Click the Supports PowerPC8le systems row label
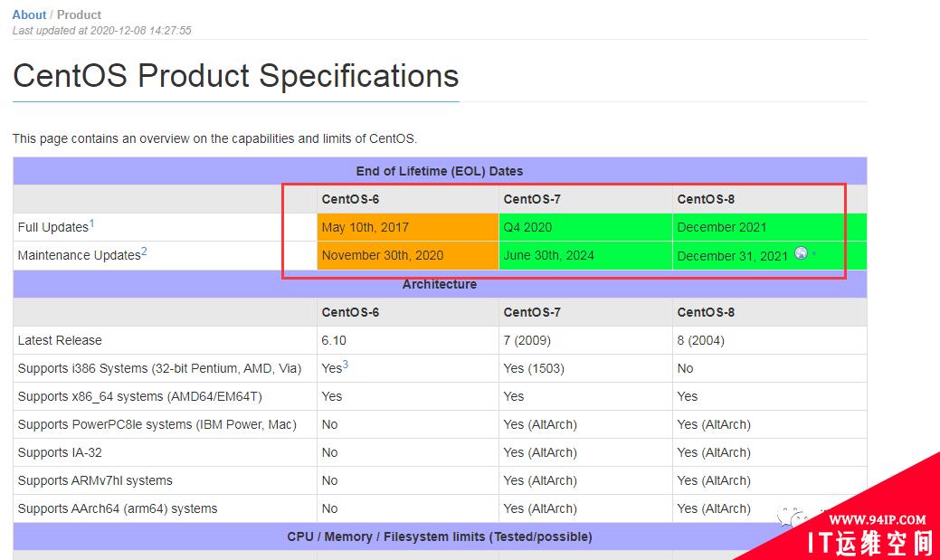This screenshot has width=940, height=560. pyautogui.click(x=157, y=425)
